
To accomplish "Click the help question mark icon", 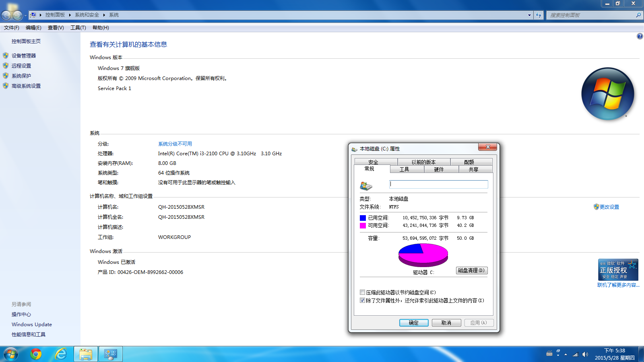I will coord(640,36).
